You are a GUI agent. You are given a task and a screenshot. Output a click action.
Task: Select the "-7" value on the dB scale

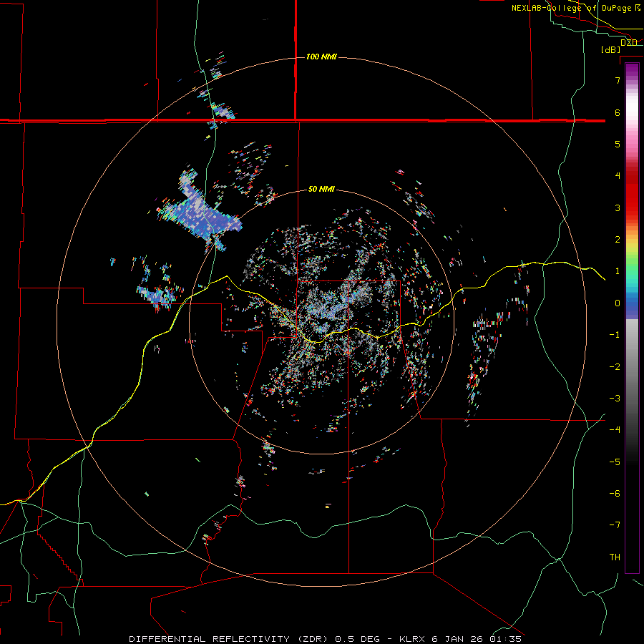coord(615,525)
